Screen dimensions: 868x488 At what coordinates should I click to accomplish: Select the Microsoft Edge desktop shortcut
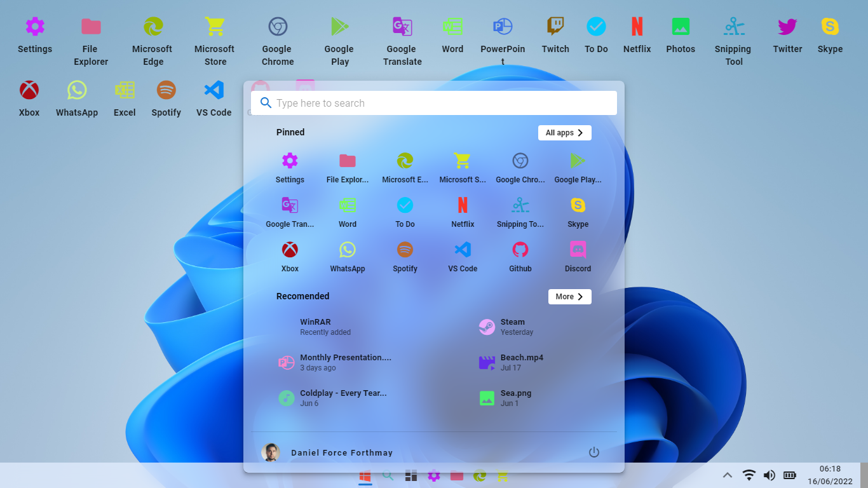[153, 41]
